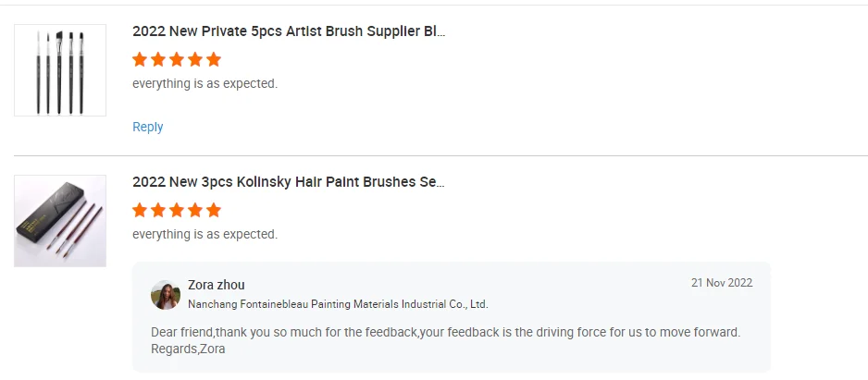
Task: Click the Artist Brush "everything is as expected" review text
Action: point(205,83)
